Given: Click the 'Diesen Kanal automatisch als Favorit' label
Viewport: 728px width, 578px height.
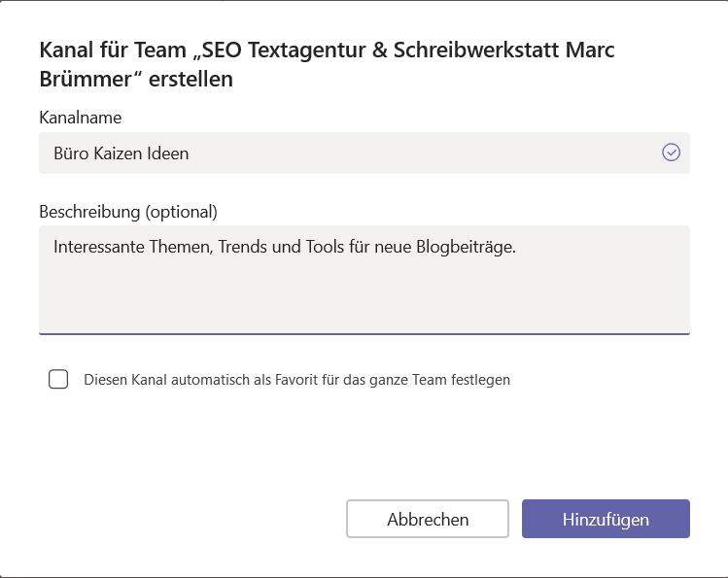Looking at the screenshot, I should (x=296, y=380).
